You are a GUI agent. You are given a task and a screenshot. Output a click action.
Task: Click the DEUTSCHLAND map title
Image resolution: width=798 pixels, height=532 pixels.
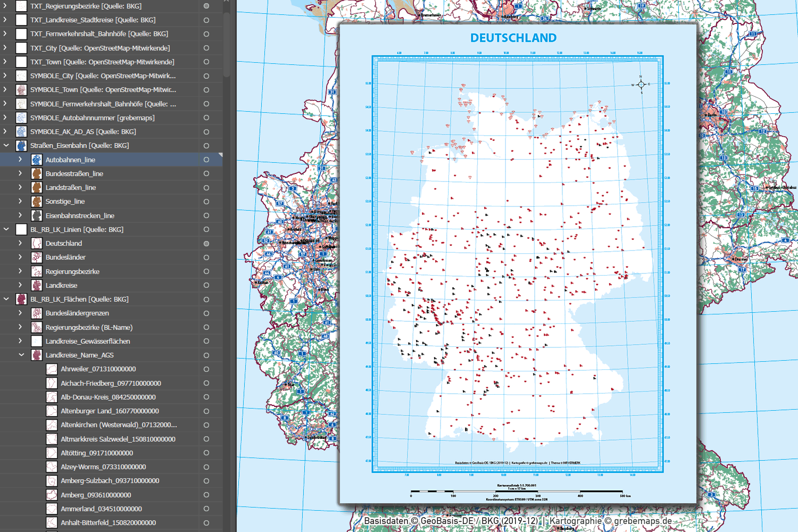[x=513, y=38]
